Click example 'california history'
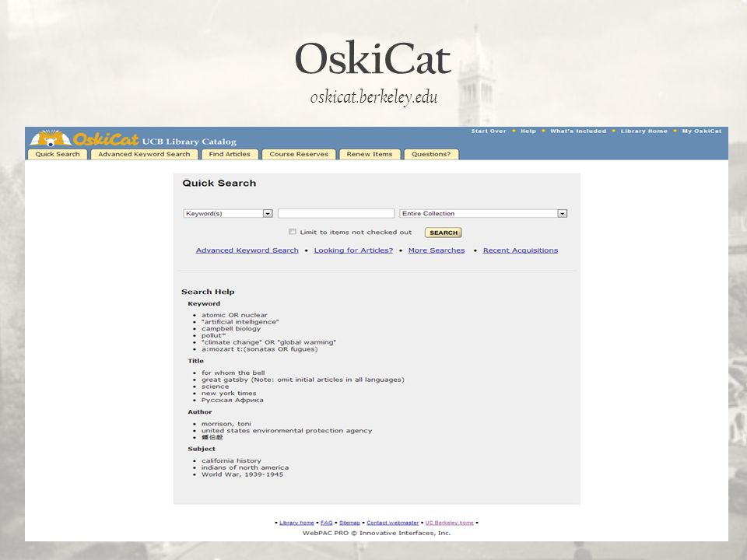Screen dimensions: 747x560 [x=232, y=461]
